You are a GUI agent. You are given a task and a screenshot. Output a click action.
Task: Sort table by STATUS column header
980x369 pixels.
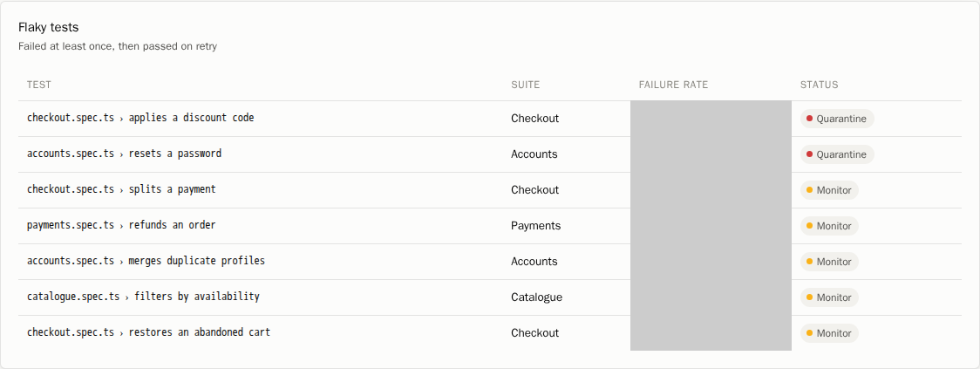819,85
